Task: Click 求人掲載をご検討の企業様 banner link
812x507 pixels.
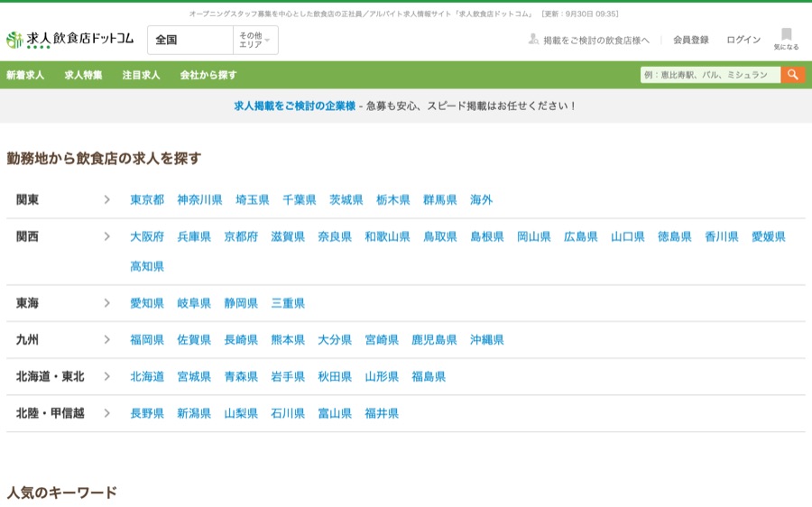Action: 295,106
